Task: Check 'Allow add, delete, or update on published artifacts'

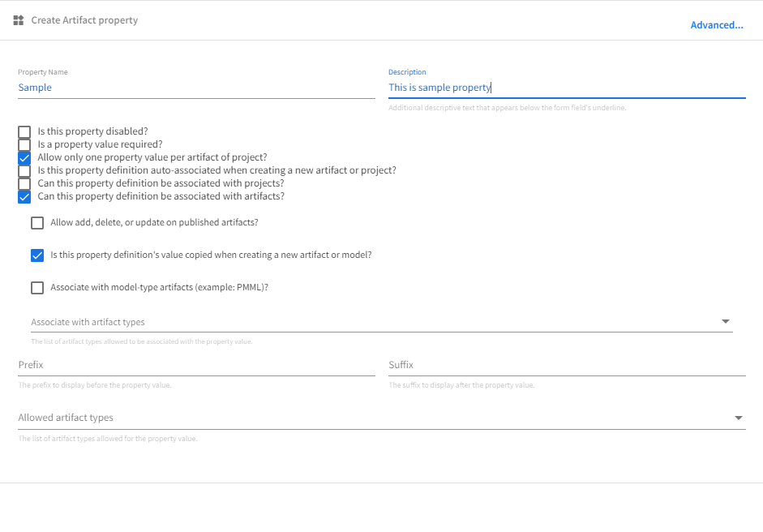Action: click(x=37, y=223)
